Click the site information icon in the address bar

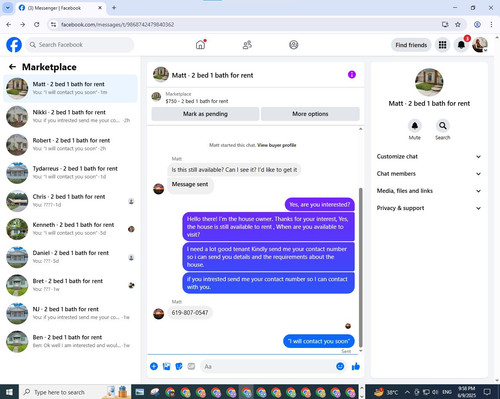tap(53, 24)
